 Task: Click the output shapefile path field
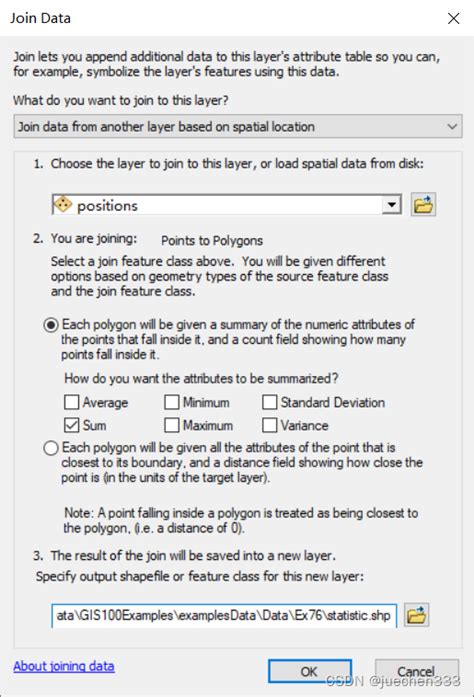(224, 615)
